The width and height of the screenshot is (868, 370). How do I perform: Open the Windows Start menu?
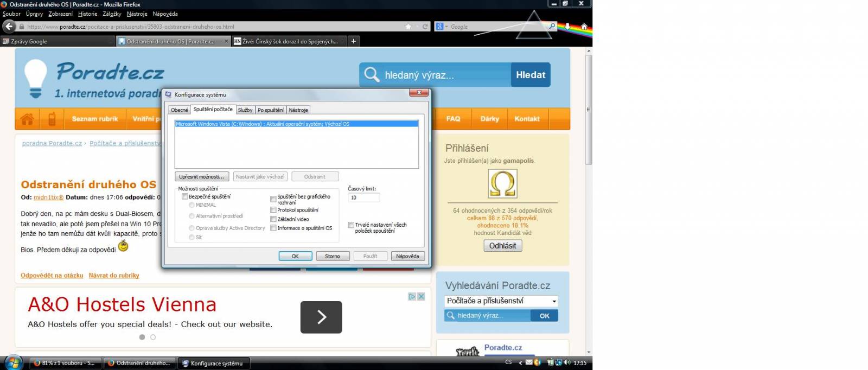13,362
